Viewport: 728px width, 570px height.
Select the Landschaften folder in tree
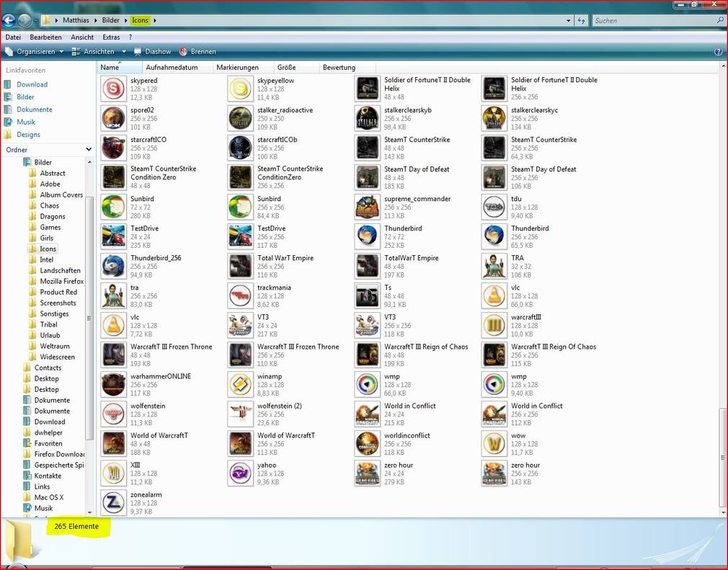[x=60, y=271]
